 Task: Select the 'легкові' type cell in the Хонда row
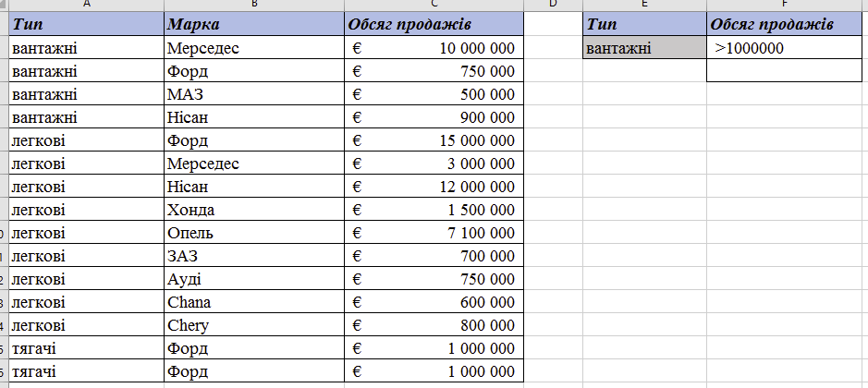click(86, 210)
